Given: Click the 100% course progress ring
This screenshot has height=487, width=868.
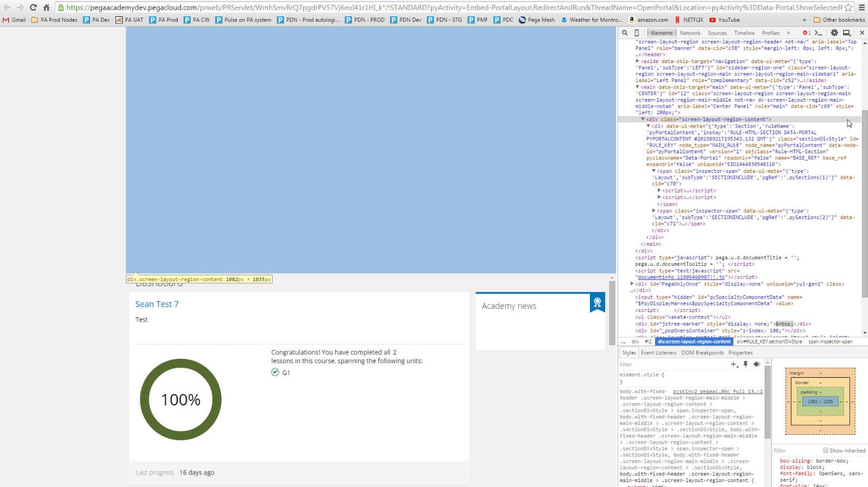Looking at the screenshot, I should pyautogui.click(x=181, y=399).
